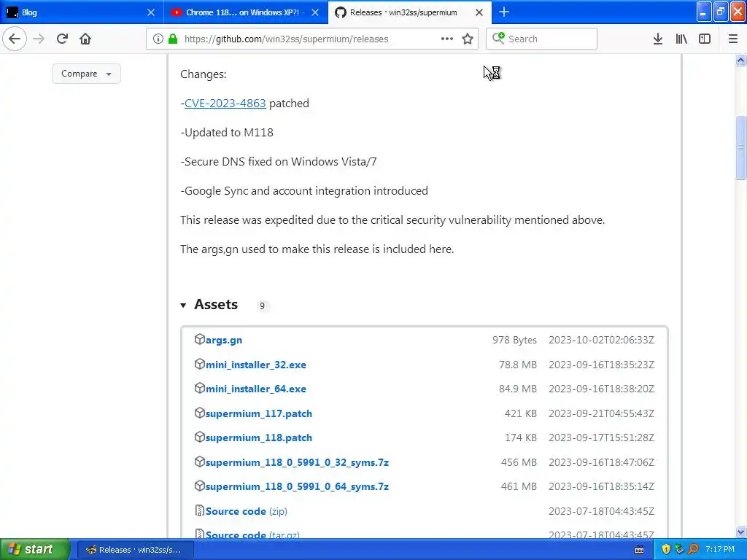Click the green secure padlock icon

[173, 39]
